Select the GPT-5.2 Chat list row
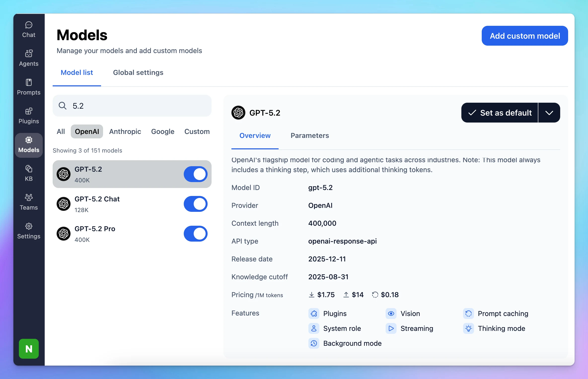This screenshot has height=379, width=588. pyautogui.click(x=132, y=204)
